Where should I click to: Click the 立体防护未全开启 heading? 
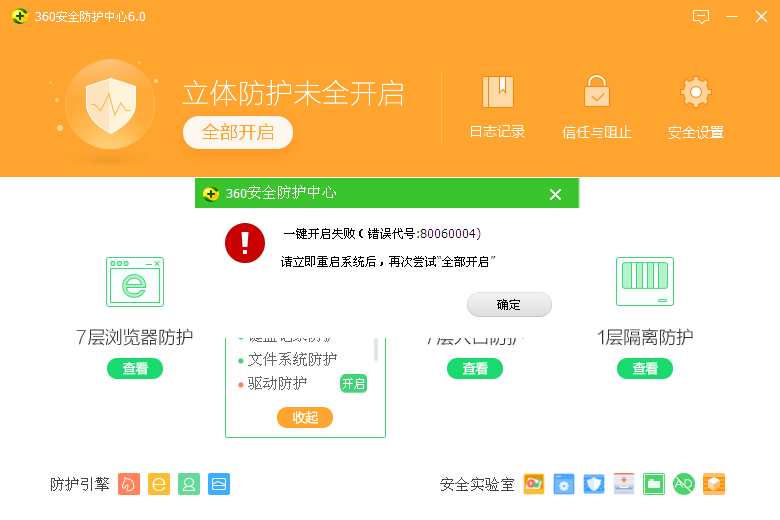coord(293,94)
